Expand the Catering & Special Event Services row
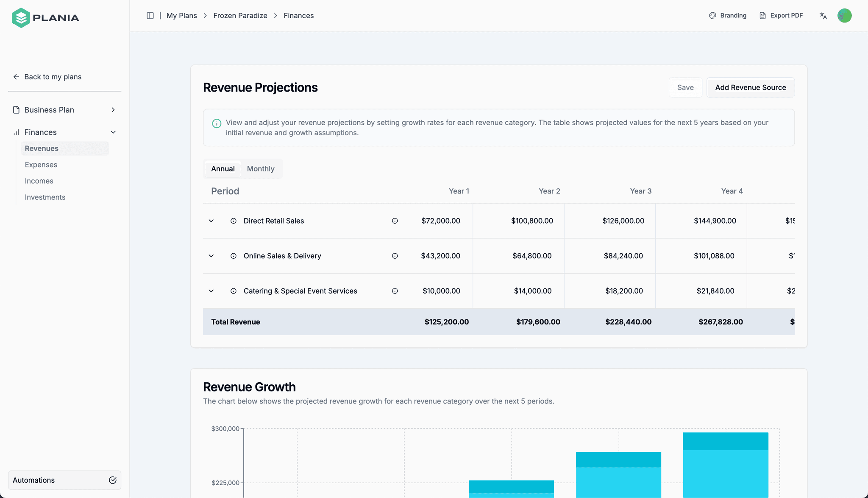The width and height of the screenshot is (868, 498). (211, 291)
